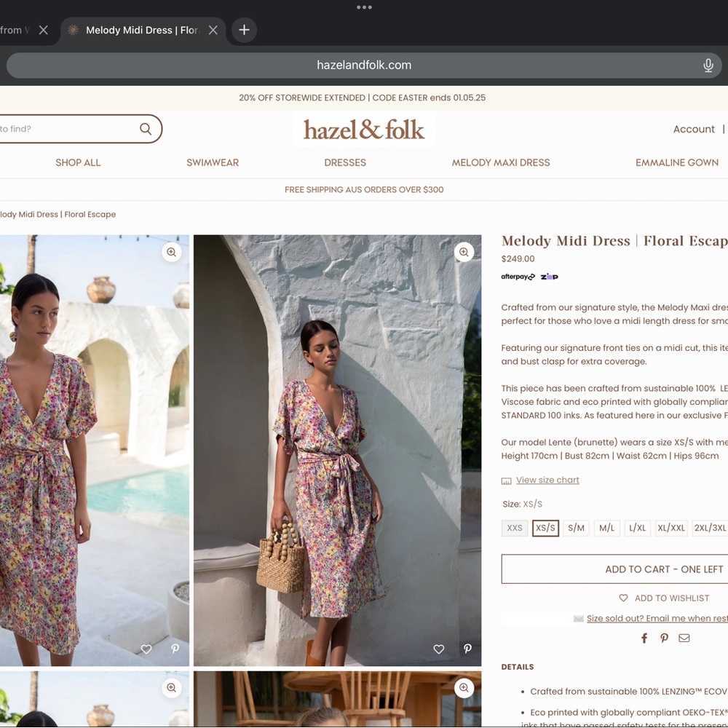Open the DRESSES navigation menu

coord(345,162)
